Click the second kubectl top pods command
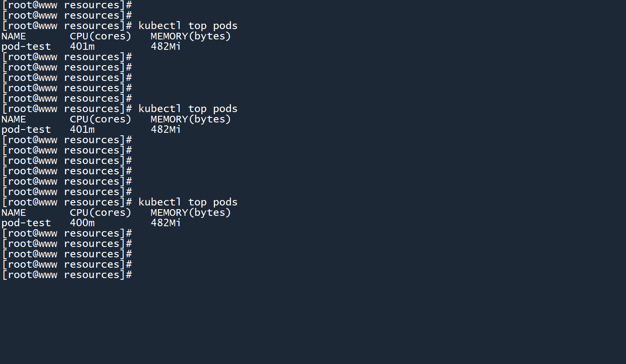The width and height of the screenshot is (626, 364). coord(188,109)
